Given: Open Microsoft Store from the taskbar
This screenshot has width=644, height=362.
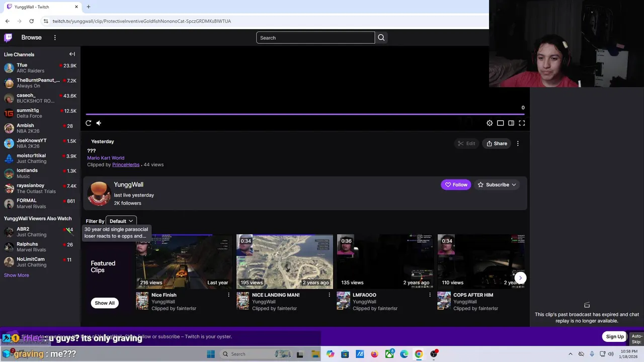Looking at the screenshot, I should [x=345, y=354].
